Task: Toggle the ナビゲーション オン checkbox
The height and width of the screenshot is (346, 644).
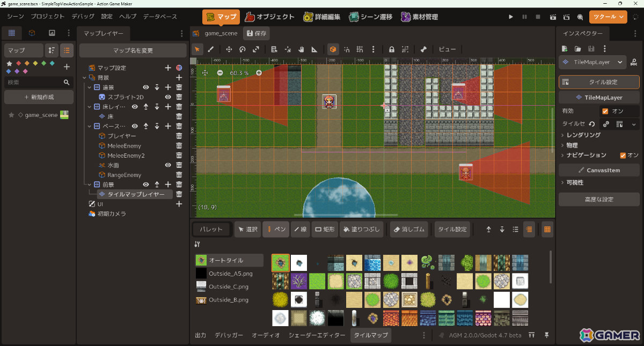Action: pyautogui.click(x=623, y=156)
